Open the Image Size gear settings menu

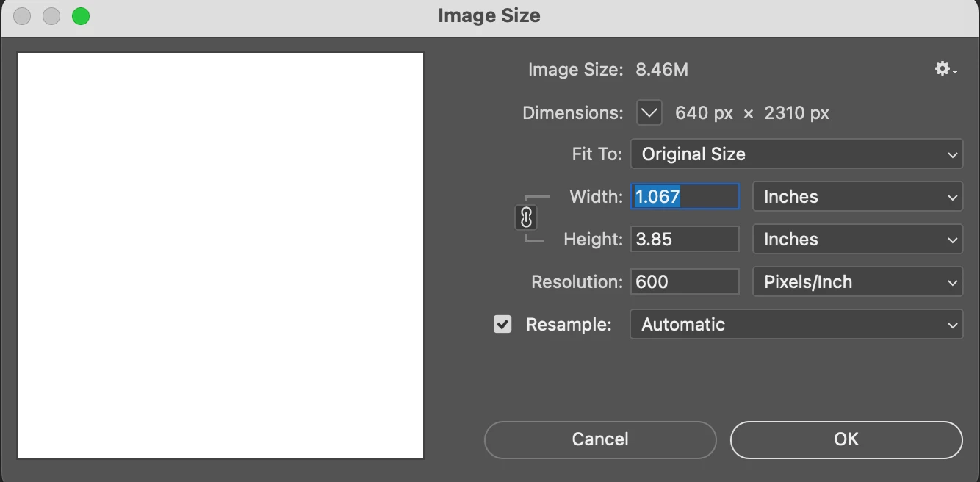tap(945, 70)
